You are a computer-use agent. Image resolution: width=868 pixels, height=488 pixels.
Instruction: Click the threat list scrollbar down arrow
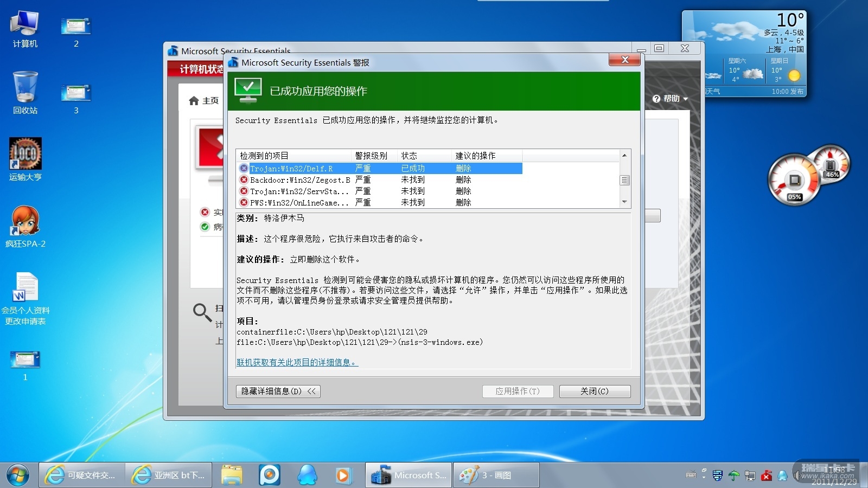tap(624, 202)
